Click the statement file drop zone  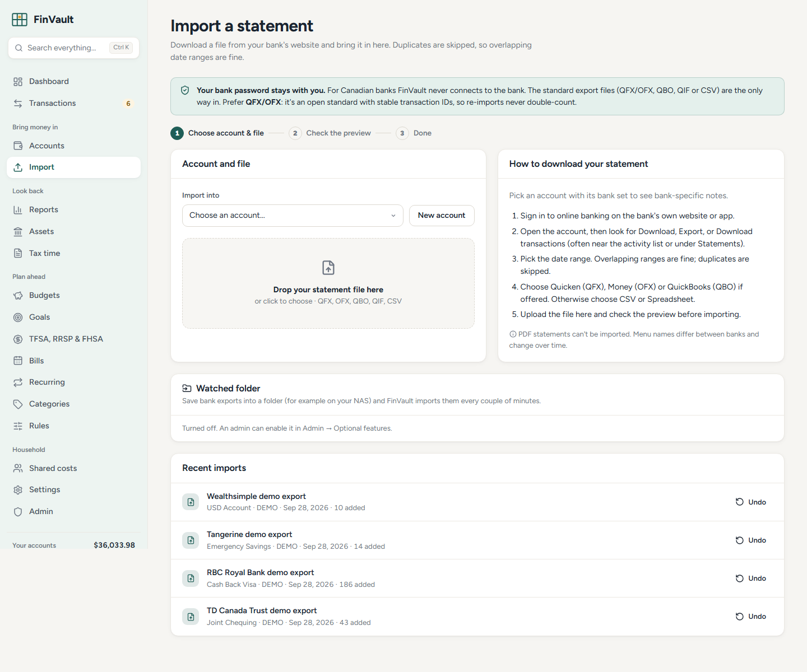pyautogui.click(x=328, y=283)
